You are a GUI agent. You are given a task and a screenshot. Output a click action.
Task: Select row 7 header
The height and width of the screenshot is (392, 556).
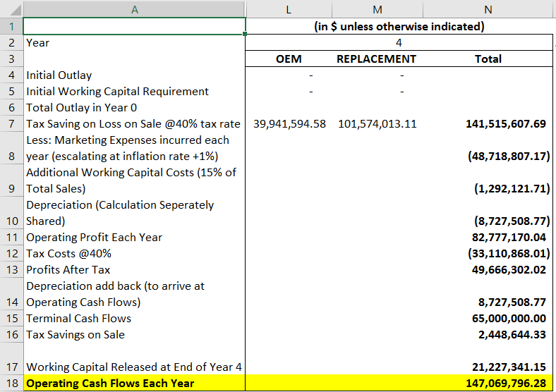11,124
